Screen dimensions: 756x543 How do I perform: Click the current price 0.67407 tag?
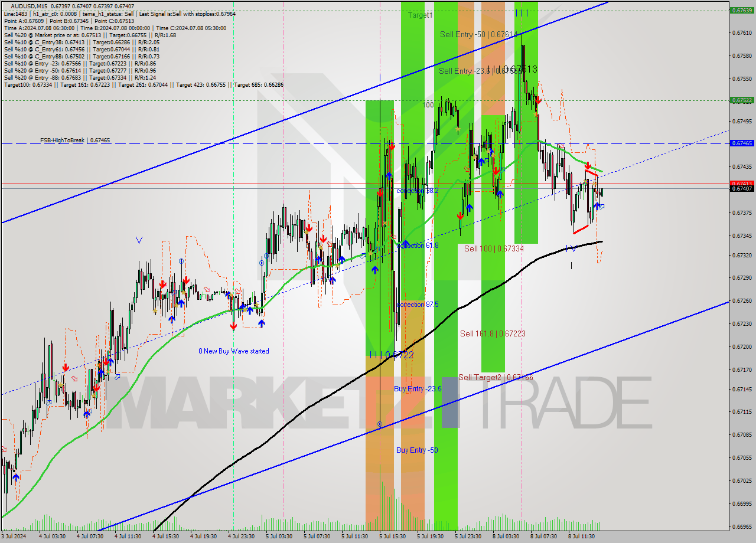pos(742,188)
